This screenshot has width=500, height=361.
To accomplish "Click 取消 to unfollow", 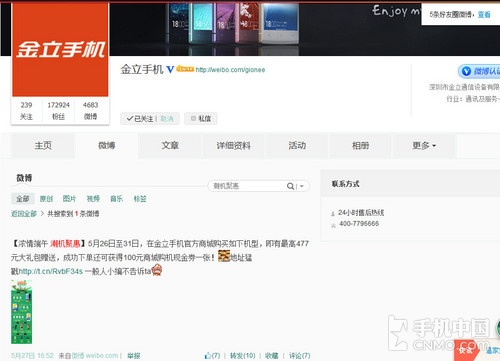I will (x=167, y=119).
